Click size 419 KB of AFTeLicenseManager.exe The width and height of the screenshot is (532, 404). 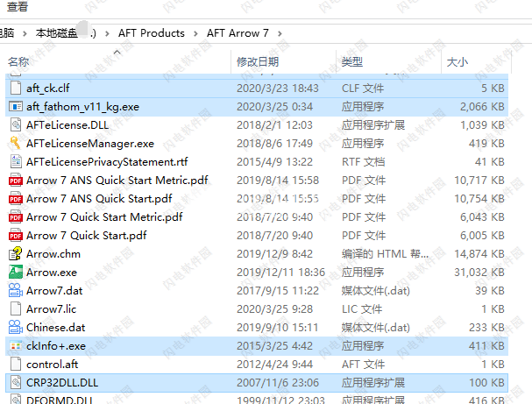[x=486, y=144]
